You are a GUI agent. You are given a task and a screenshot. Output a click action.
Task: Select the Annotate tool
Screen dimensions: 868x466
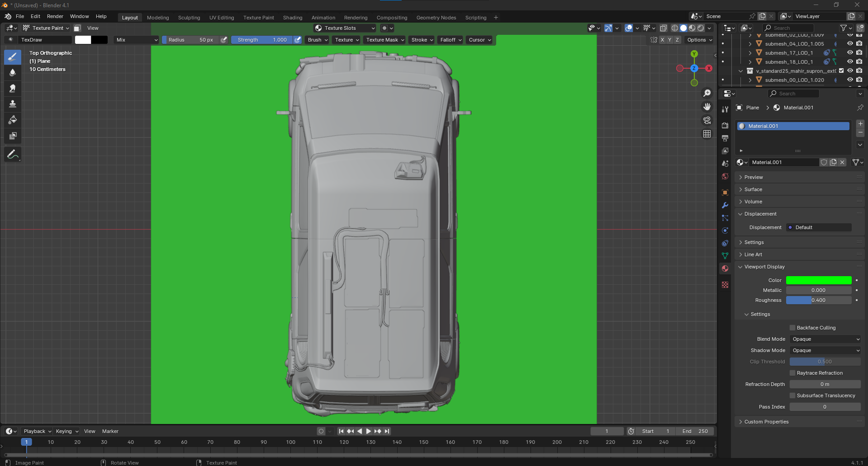(13, 155)
